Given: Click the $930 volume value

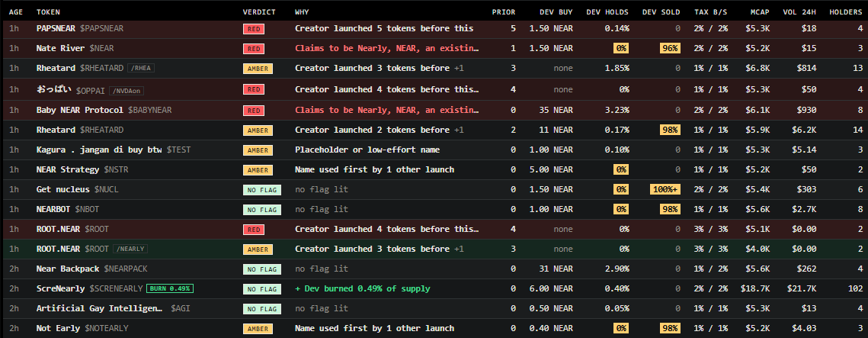Looking at the screenshot, I should point(806,110).
